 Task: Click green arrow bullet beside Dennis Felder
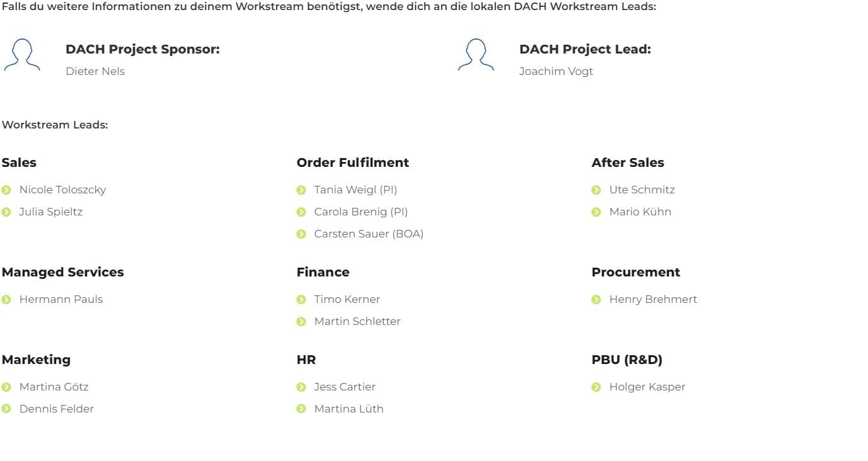(6, 409)
